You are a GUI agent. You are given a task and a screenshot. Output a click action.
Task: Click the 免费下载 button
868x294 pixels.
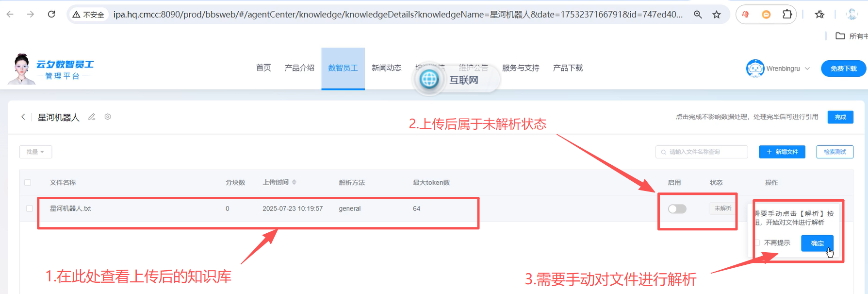[843, 69]
